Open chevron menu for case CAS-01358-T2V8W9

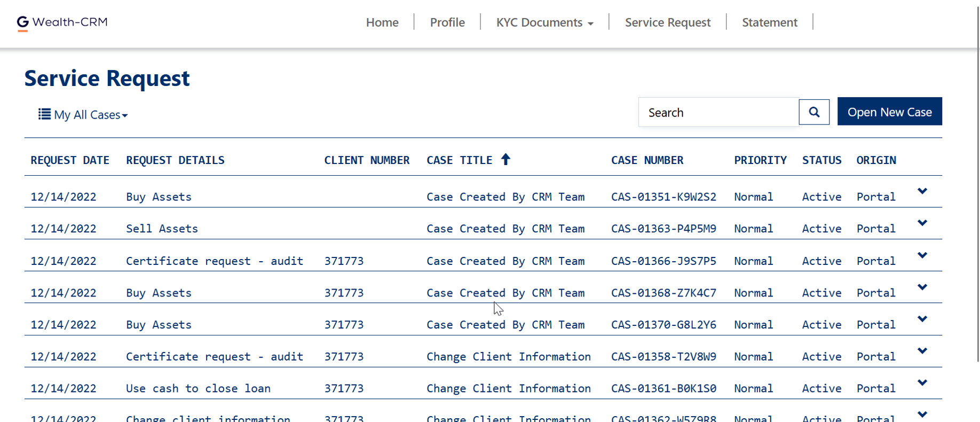922,351
